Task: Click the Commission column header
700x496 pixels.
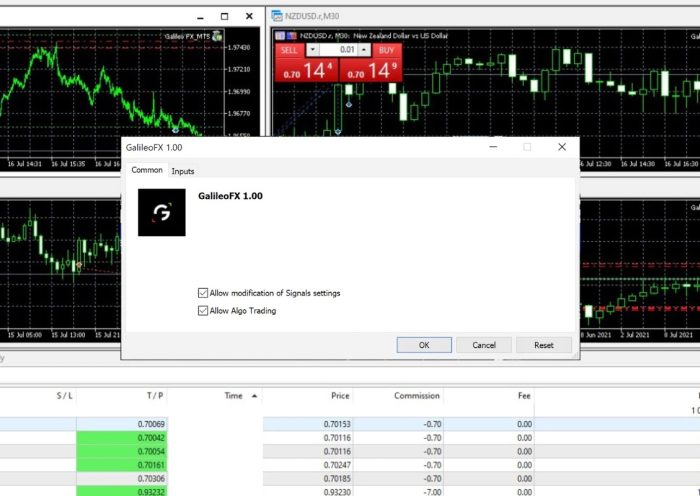Action: [x=417, y=396]
